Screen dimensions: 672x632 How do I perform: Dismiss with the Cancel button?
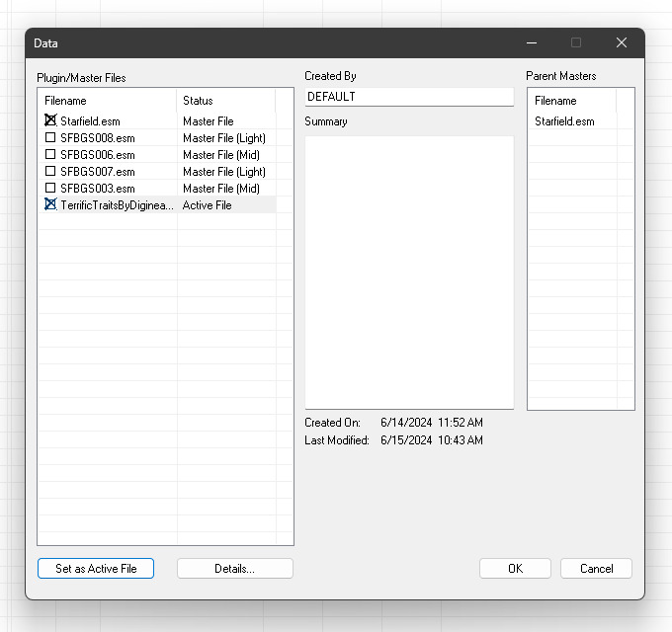coord(596,568)
